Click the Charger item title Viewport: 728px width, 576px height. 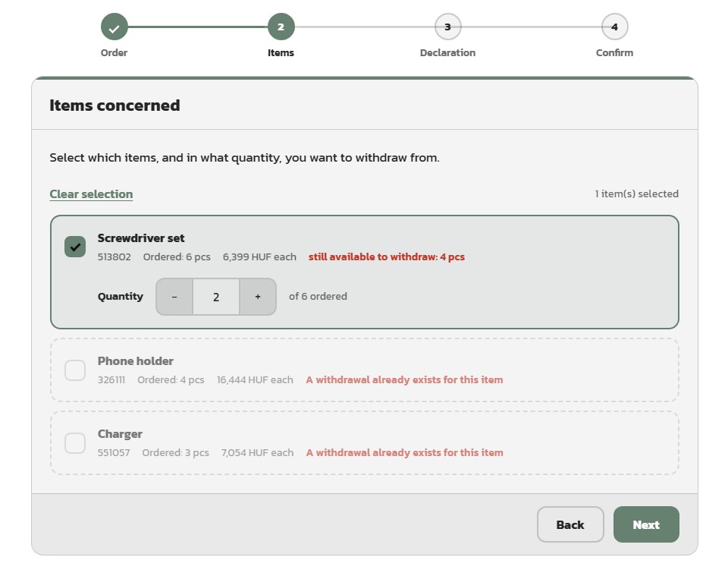click(120, 434)
